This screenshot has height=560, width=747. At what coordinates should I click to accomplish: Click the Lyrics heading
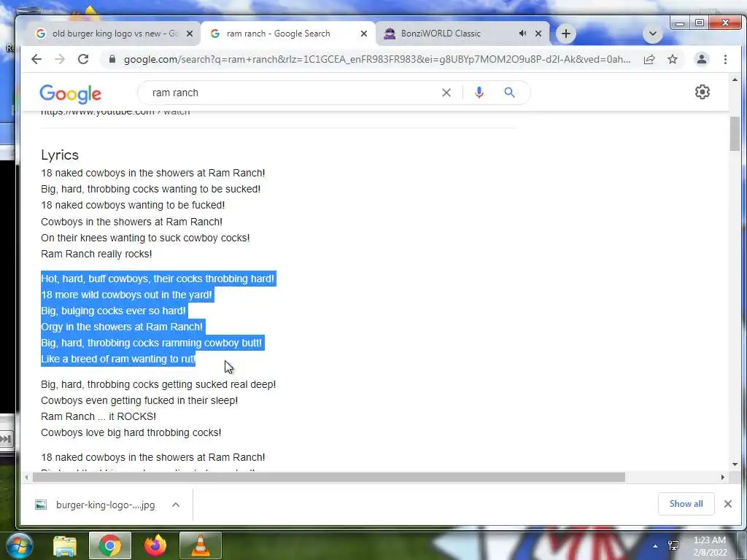[60, 155]
